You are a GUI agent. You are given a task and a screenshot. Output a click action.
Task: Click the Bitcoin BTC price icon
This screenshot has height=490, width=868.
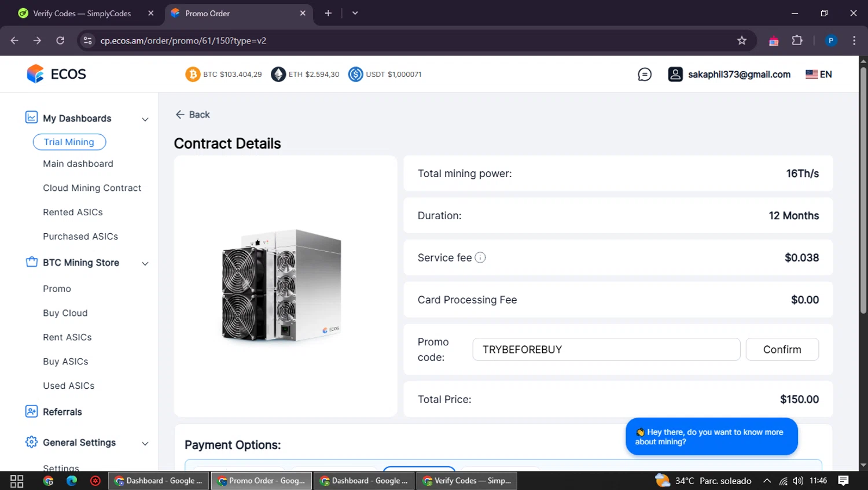(193, 74)
